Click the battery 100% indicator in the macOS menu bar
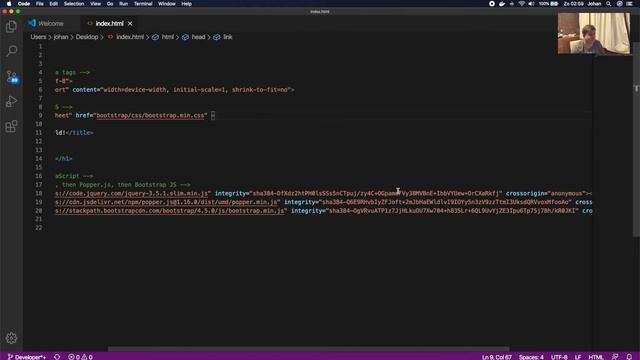This screenshot has width=640, height=360. tap(548, 4)
